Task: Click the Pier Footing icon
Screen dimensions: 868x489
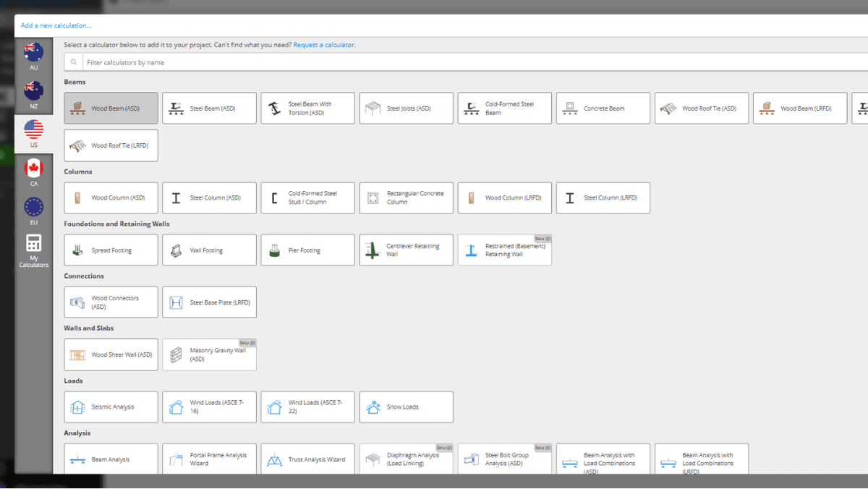Action: pyautogui.click(x=274, y=250)
